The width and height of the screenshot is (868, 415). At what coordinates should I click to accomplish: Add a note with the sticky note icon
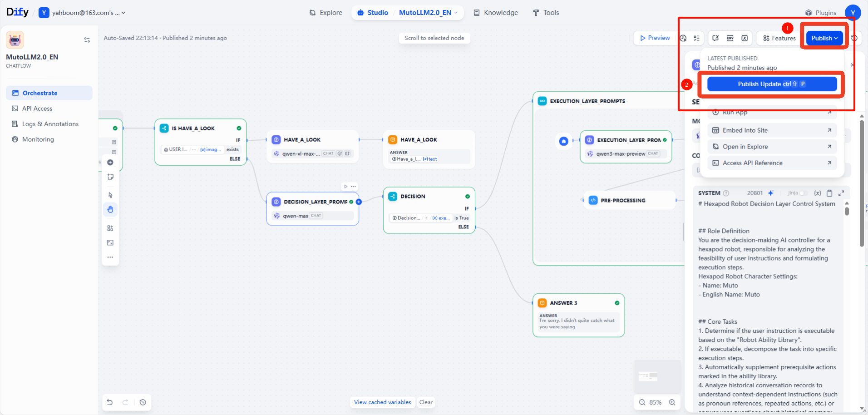(x=110, y=177)
